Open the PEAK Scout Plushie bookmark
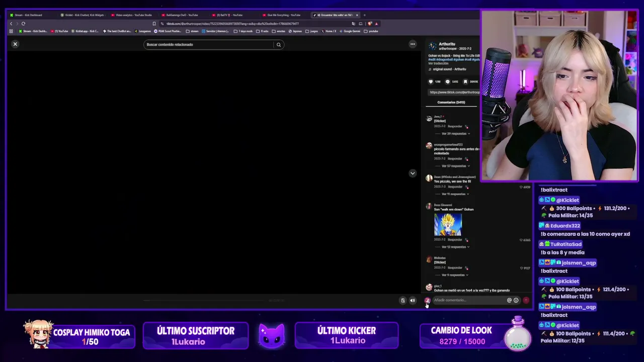 pos(168,31)
